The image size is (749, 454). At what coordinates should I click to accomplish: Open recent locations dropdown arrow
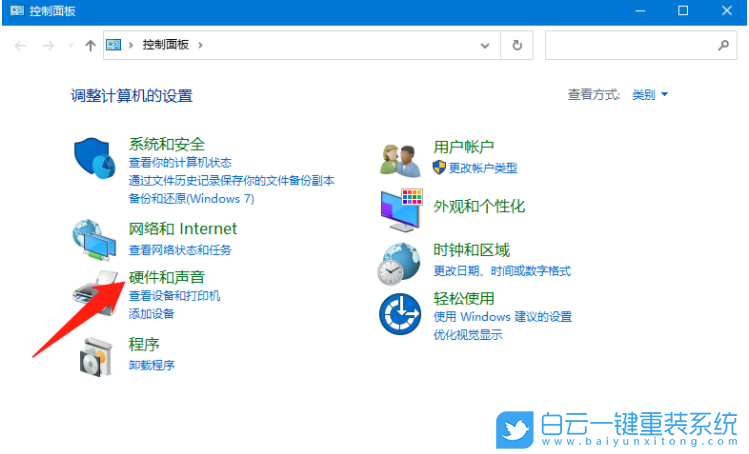71,45
